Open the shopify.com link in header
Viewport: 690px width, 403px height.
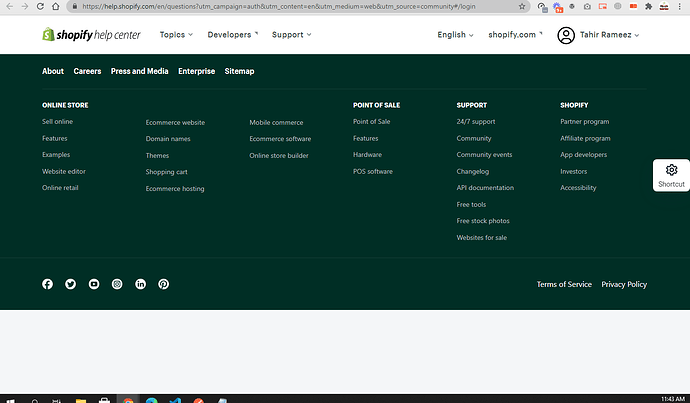pyautogui.click(x=515, y=34)
